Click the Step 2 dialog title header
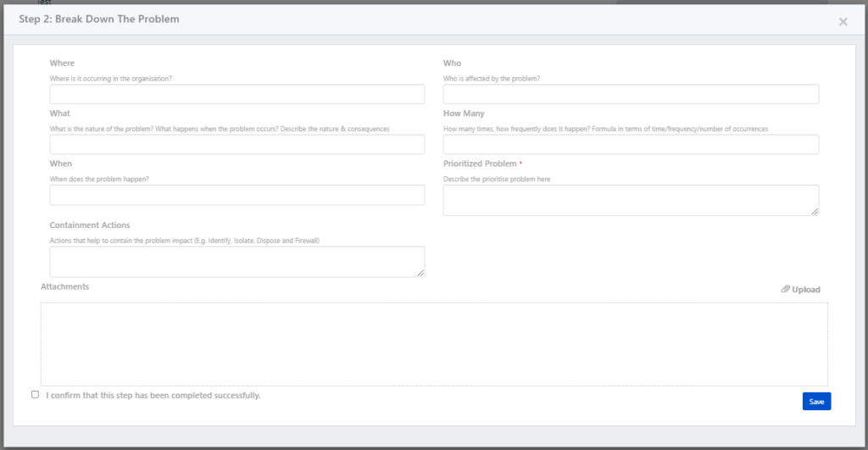 tap(99, 19)
